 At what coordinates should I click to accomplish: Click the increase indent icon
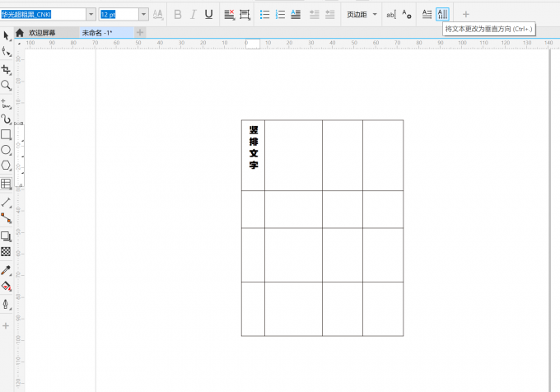[315, 14]
